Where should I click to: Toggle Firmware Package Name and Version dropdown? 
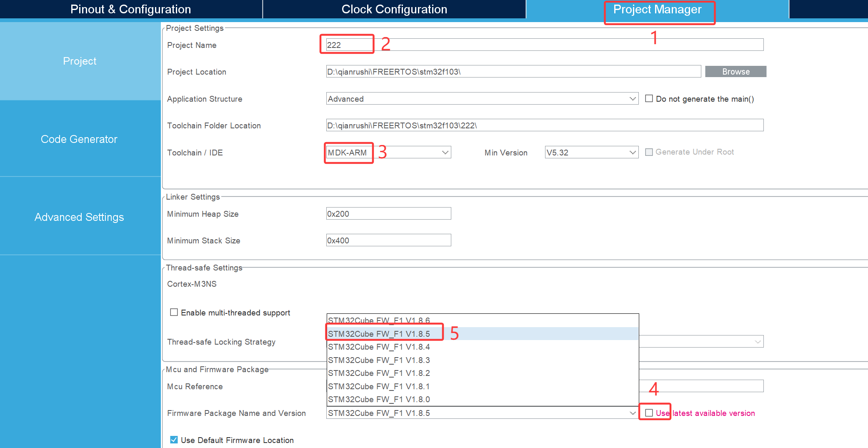click(482, 413)
